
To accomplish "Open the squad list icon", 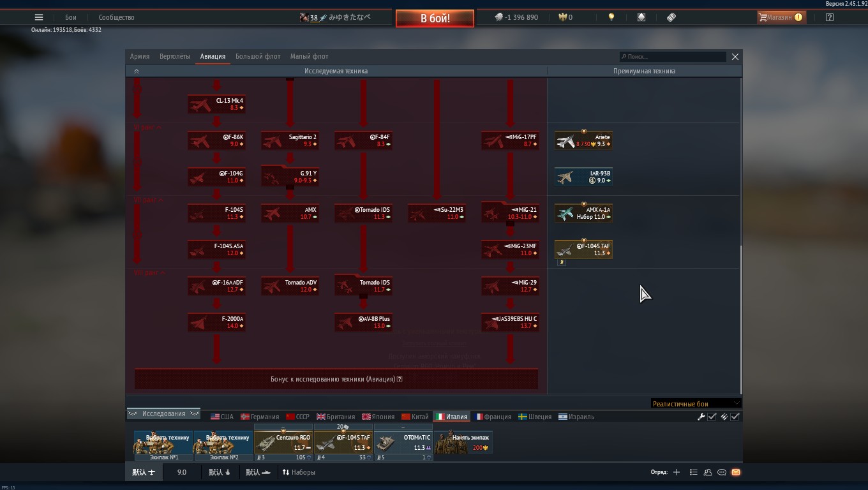I will 693,472.
